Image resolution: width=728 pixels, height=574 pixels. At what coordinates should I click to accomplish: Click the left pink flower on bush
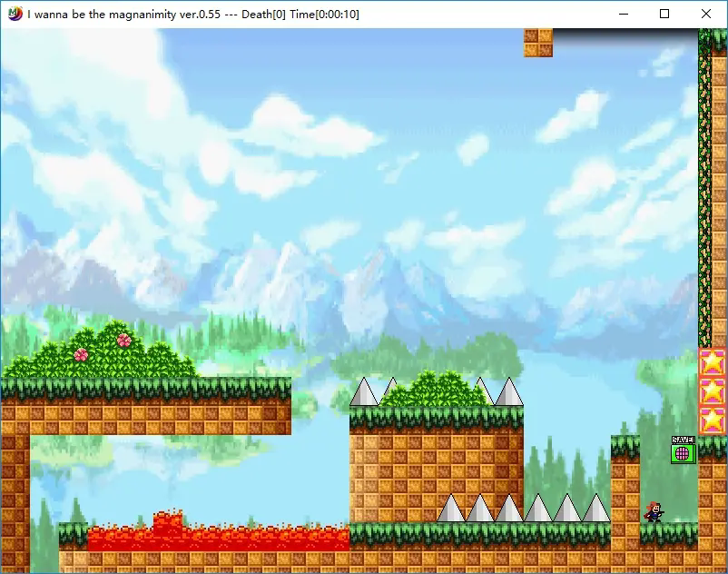(x=81, y=354)
